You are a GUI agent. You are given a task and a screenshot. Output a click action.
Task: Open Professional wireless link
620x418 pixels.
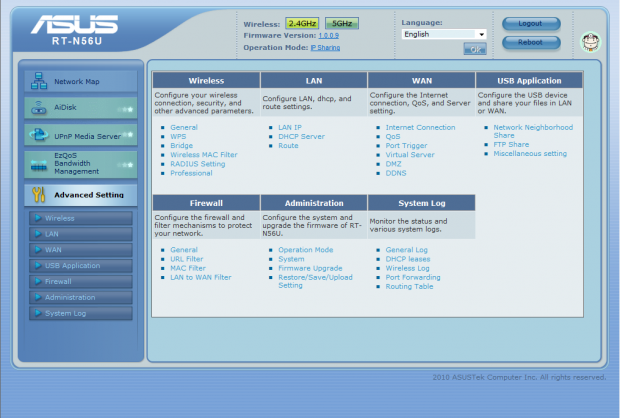point(191,173)
